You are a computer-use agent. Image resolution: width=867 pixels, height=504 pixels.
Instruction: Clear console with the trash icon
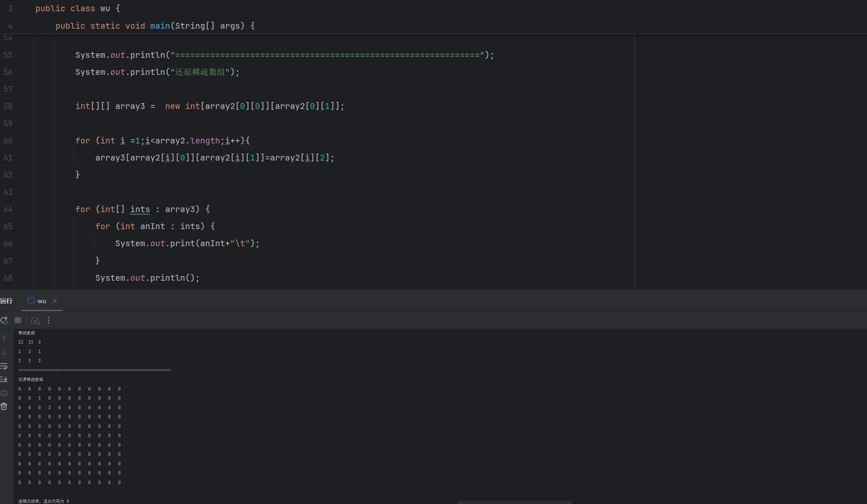4,406
